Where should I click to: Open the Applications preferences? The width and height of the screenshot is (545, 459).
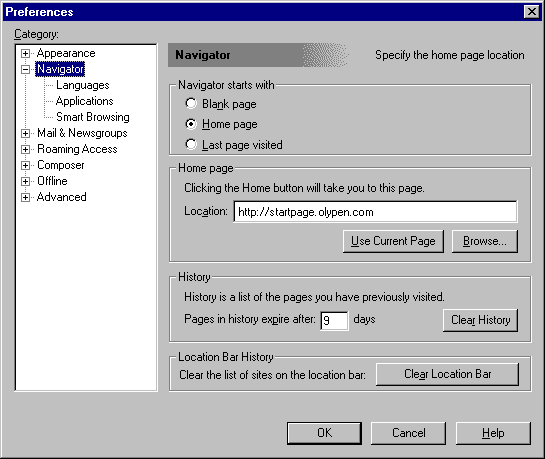click(84, 101)
